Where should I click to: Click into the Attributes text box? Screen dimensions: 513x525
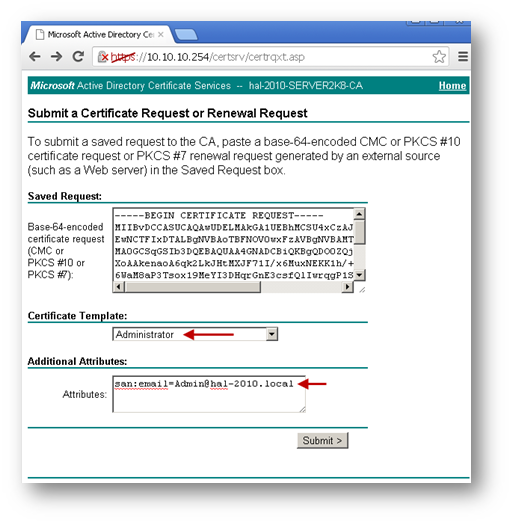209,394
